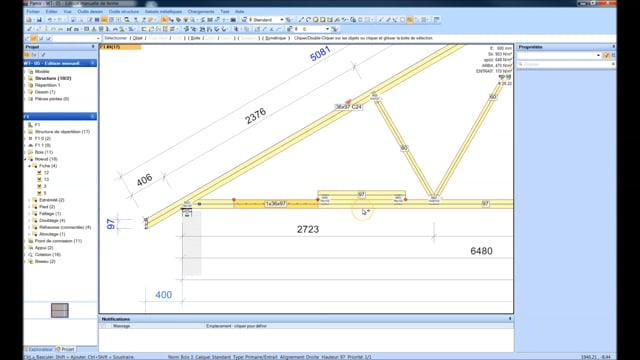Select the Objet selection mode option
Screen dimensions: 640x360
pyautogui.click(x=138, y=38)
